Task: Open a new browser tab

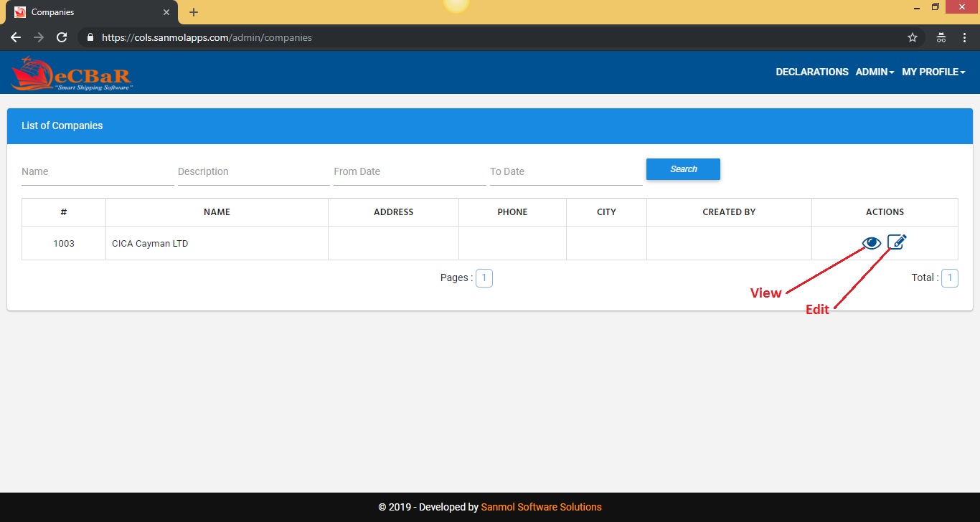Action: (194, 12)
